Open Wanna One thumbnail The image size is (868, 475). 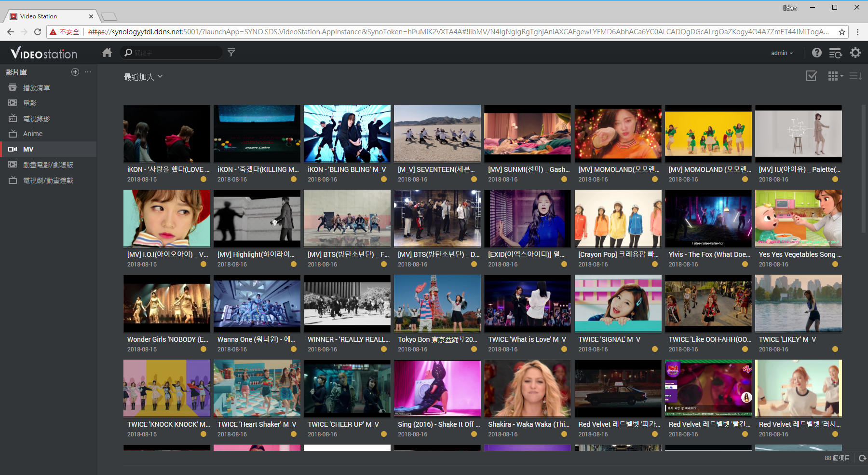tap(257, 304)
